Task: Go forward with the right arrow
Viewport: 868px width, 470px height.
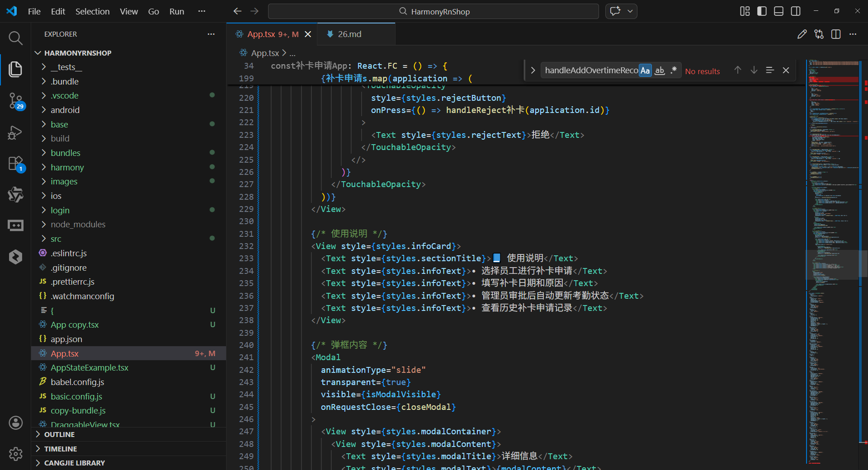Action: (255, 11)
